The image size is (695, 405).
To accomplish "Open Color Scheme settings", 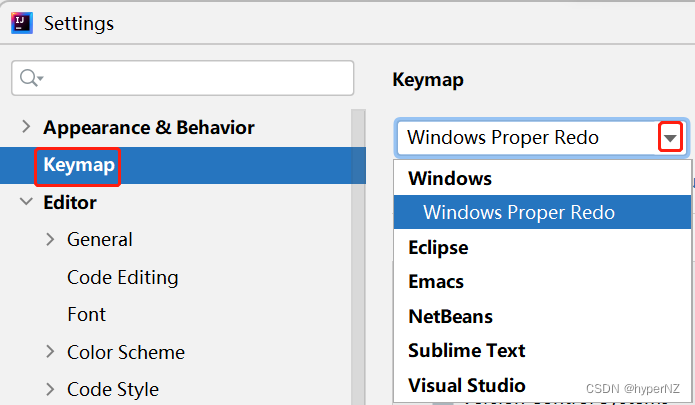I will coord(126,353).
